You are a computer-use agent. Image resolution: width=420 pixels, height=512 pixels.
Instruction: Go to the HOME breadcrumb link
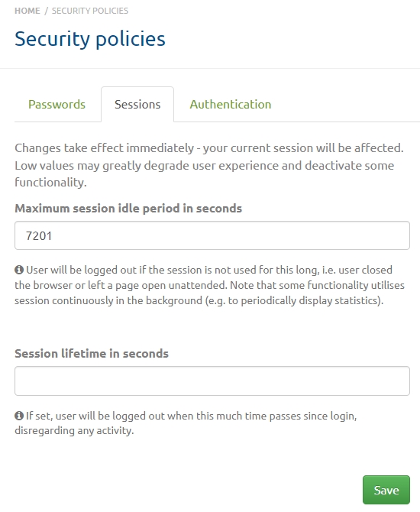pyautogui.click(x=27, y=11)
